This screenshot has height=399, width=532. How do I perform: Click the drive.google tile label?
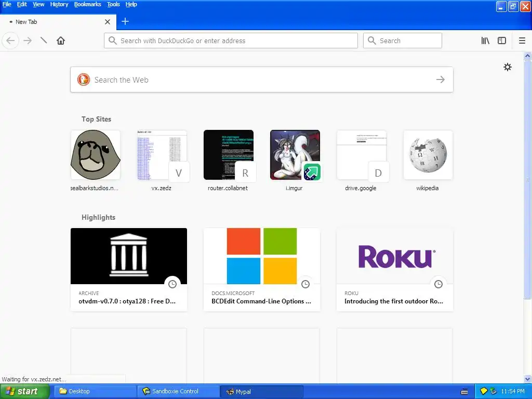tap(361, 188)
